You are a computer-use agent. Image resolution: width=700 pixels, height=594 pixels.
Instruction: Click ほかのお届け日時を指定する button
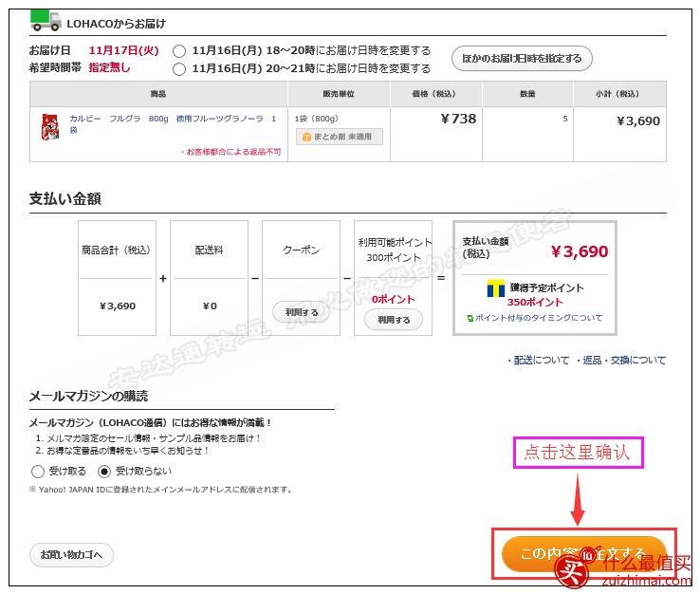tap(522, 59)
